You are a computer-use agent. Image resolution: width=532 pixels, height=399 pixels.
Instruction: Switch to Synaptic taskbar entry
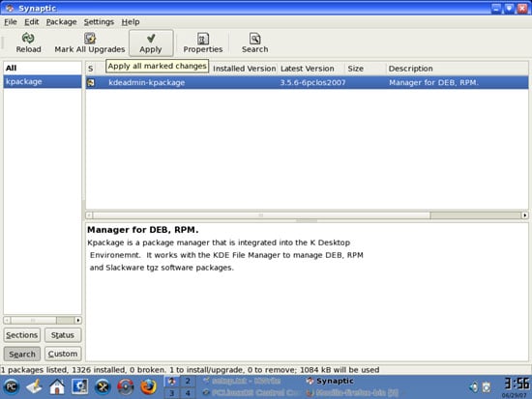pyautogui.click(x=331, y=381)
